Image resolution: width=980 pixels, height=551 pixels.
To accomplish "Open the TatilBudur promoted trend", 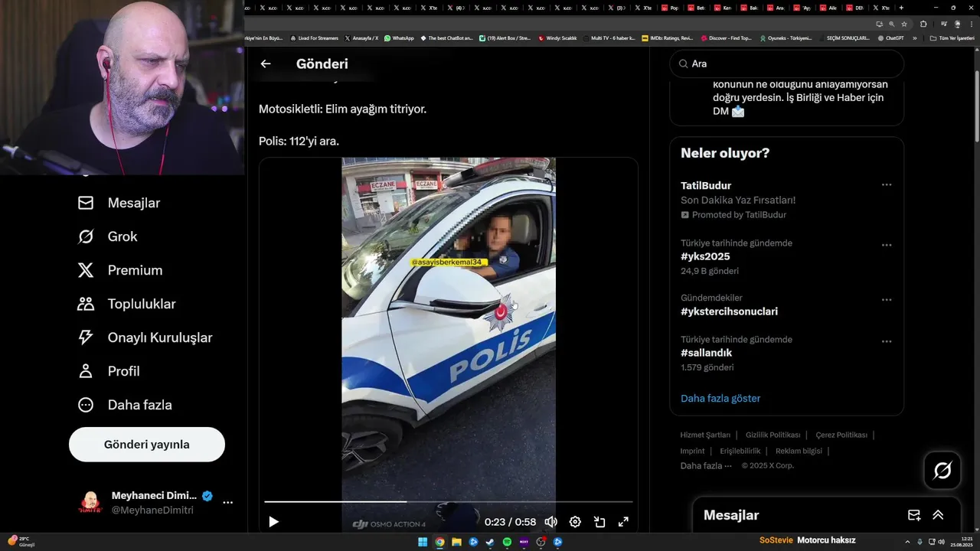I will click(706, 186).
